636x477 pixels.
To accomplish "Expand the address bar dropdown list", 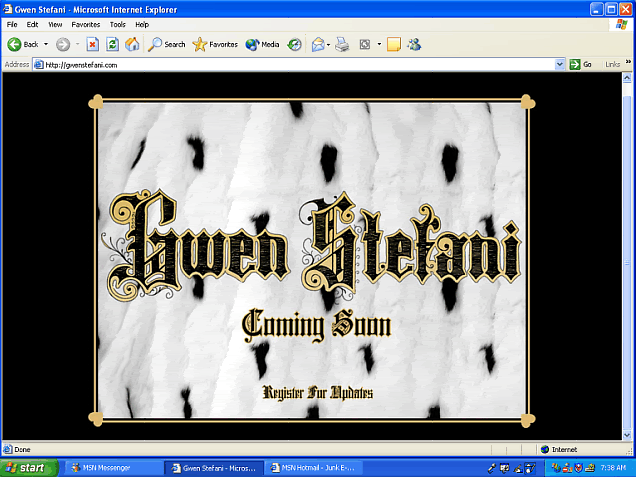I will click(x=560, y=64).
